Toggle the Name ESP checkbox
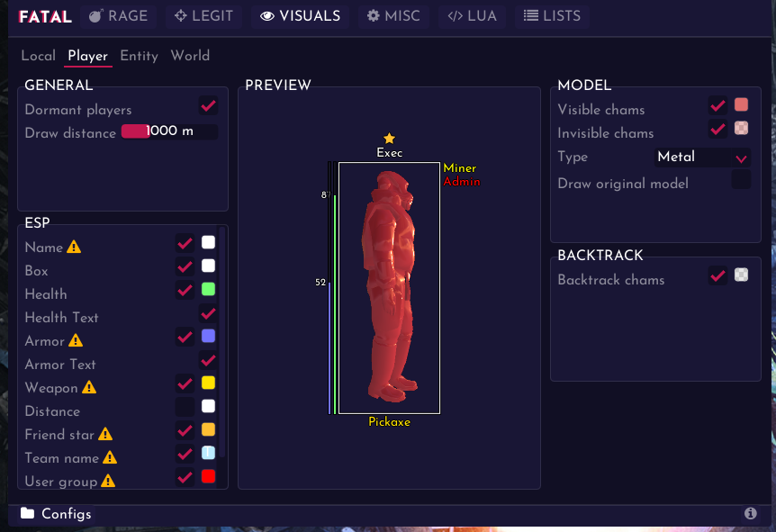The height and width of the screenshot is (532, 776). [x=185, y=243]
